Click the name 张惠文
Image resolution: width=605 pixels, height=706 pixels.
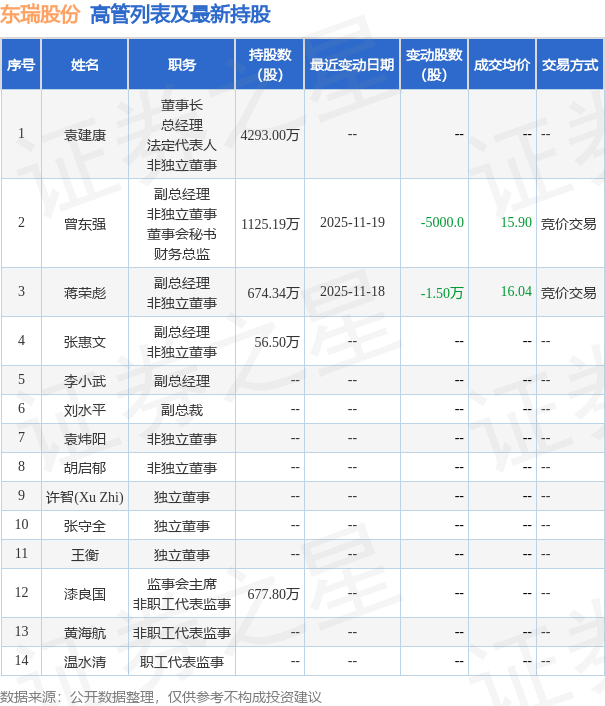point(85,342)
